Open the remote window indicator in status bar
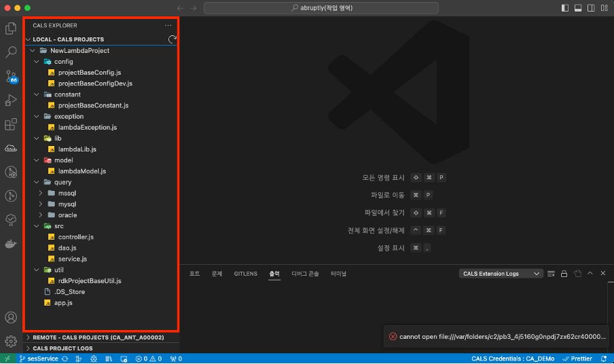Screen dimensions: 614x364 coord(7,359)
